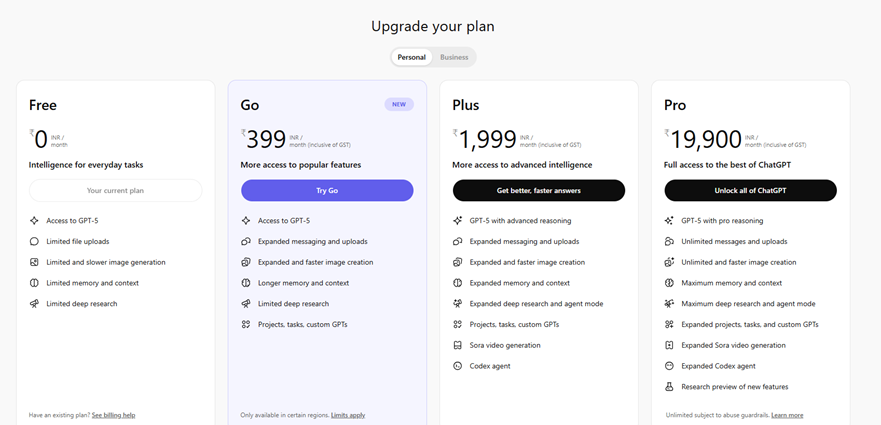The image size is (881, 425).
Task: Click the Pro plan's Maximum memory and context icon
Action: [670, 283]
